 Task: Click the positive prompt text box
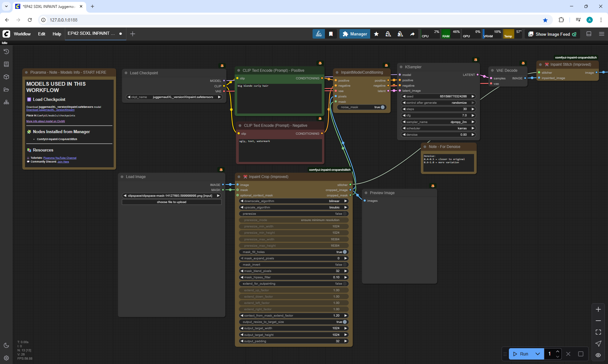[279, 99]
